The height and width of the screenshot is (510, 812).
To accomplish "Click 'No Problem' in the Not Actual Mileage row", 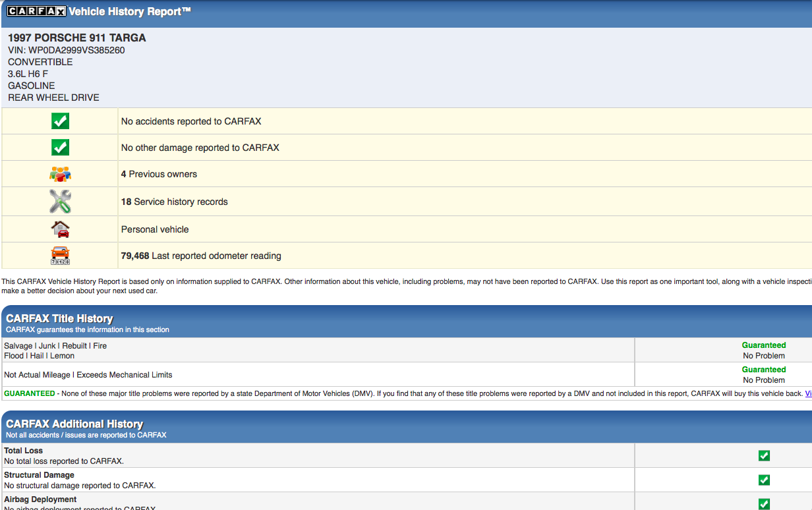I will pyautogui.click(x=764, y=380).
